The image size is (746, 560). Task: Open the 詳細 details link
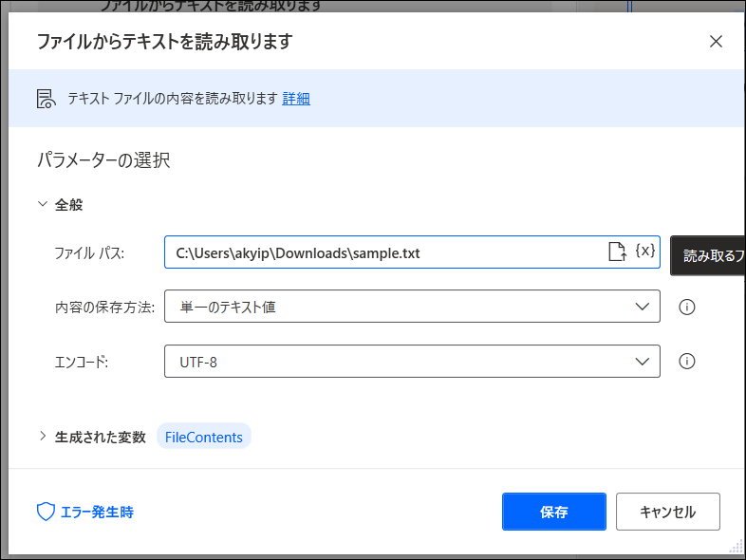point(296,99)
